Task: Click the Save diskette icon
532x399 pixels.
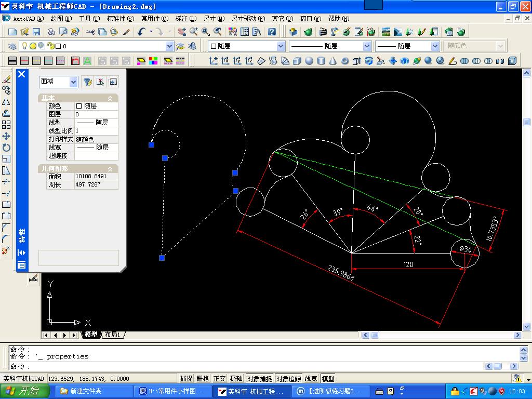Action: coord(36,32)
